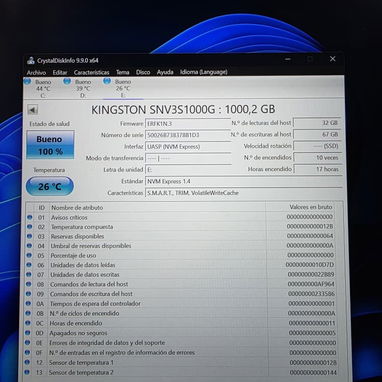This screenshot has height=382, width=382.
Task: Open the Ayuda menu
Action: [165, 72]
